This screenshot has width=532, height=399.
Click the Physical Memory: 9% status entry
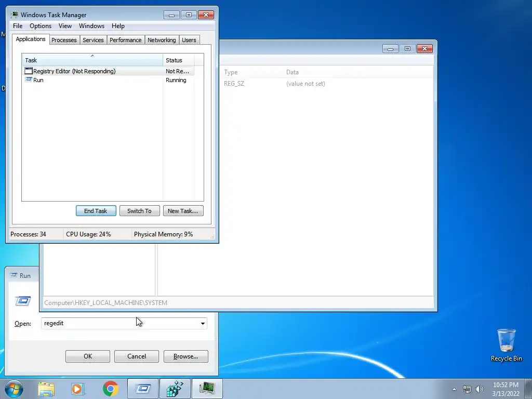coord(163,234)
